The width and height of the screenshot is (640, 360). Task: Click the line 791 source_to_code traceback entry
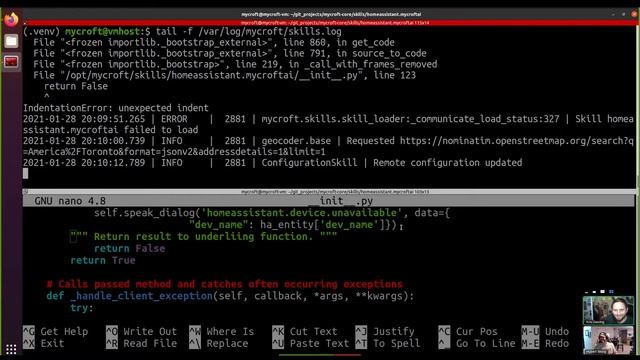pyautogui.click(x=230, y=53)
